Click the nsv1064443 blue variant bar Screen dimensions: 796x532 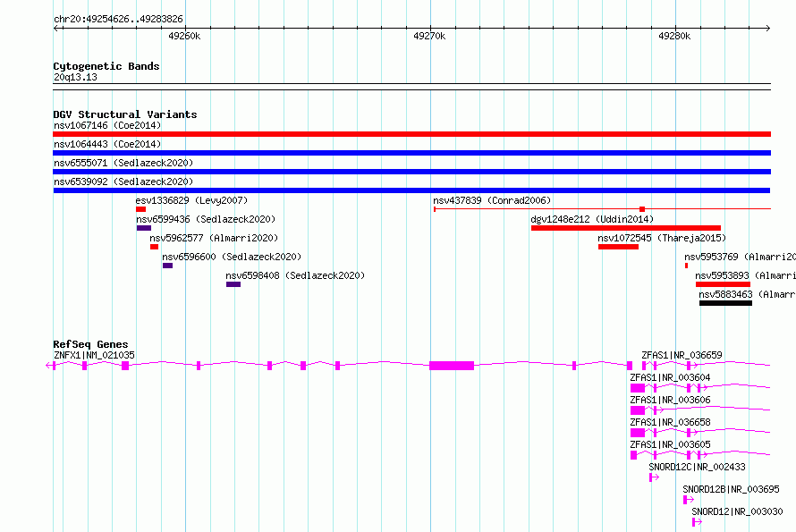411,153
